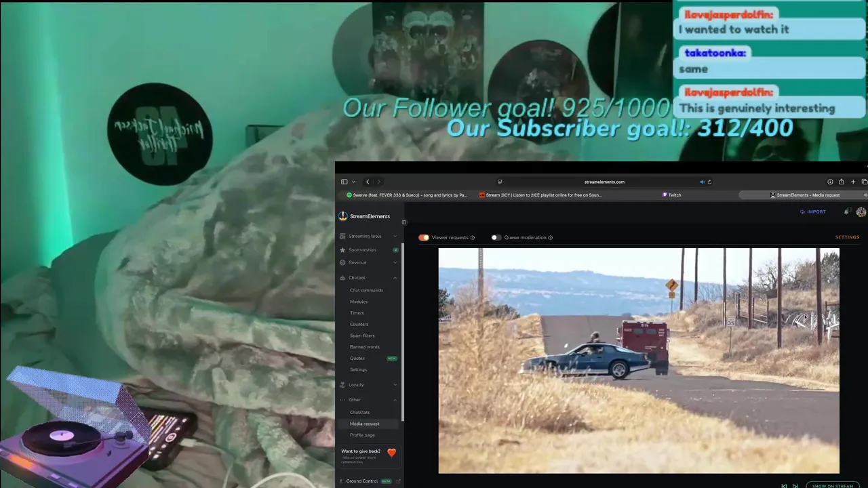This screenshot has width=868, height=488.
Task: Click the Loyalty icon in sidebar
Action: pos(342,384)
